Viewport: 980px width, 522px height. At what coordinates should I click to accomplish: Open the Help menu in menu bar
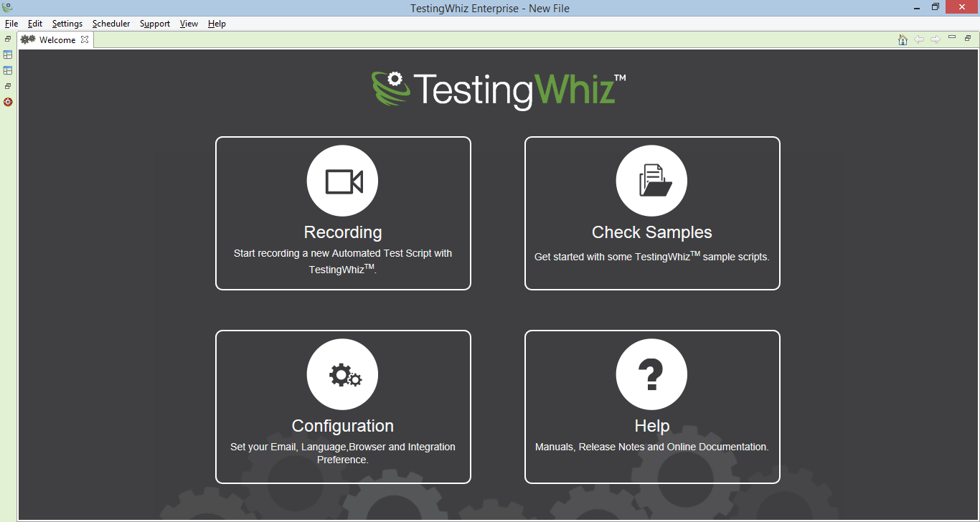coord(217,24)
